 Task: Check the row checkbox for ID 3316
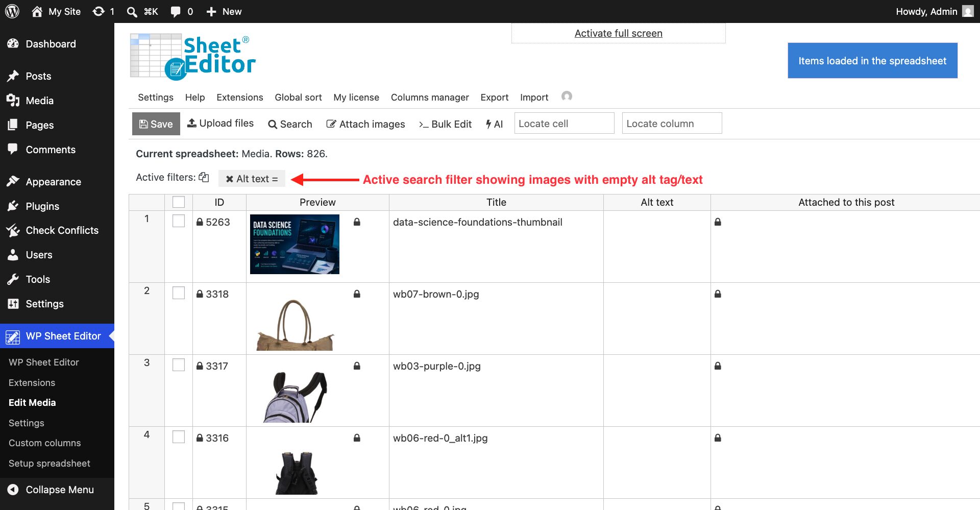[179, 437]
